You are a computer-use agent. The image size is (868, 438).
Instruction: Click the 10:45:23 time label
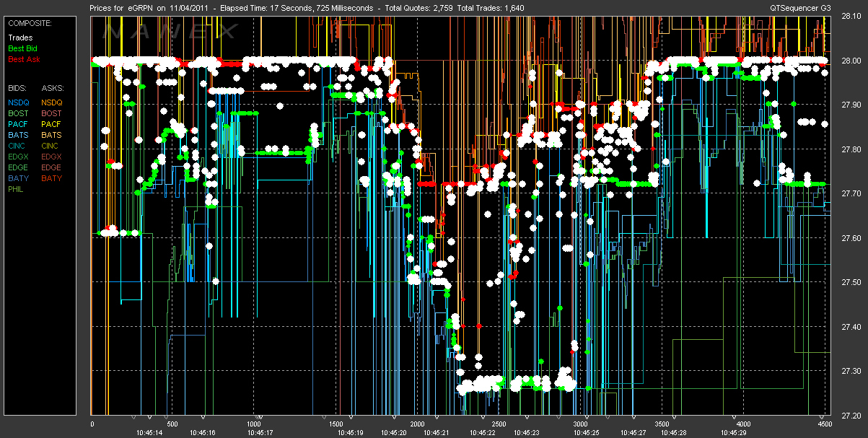click(527, 432)
